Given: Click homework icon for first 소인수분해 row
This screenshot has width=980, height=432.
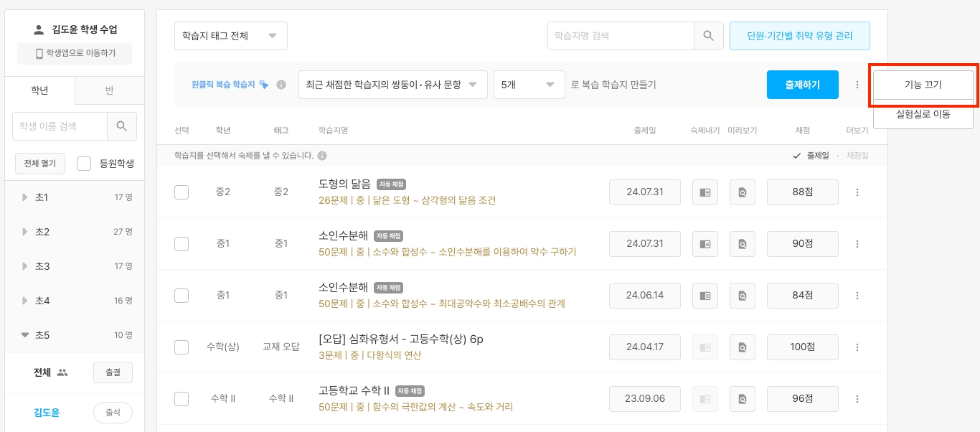Looking at the screenshot, I should 705,244.
